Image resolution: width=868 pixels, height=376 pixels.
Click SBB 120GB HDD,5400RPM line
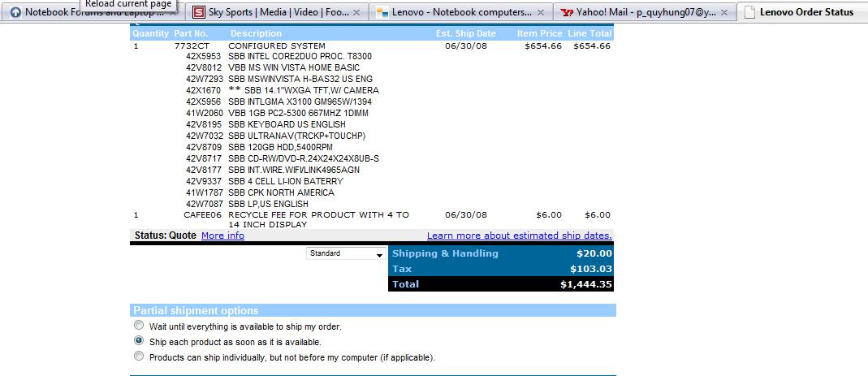click(281, 147)
